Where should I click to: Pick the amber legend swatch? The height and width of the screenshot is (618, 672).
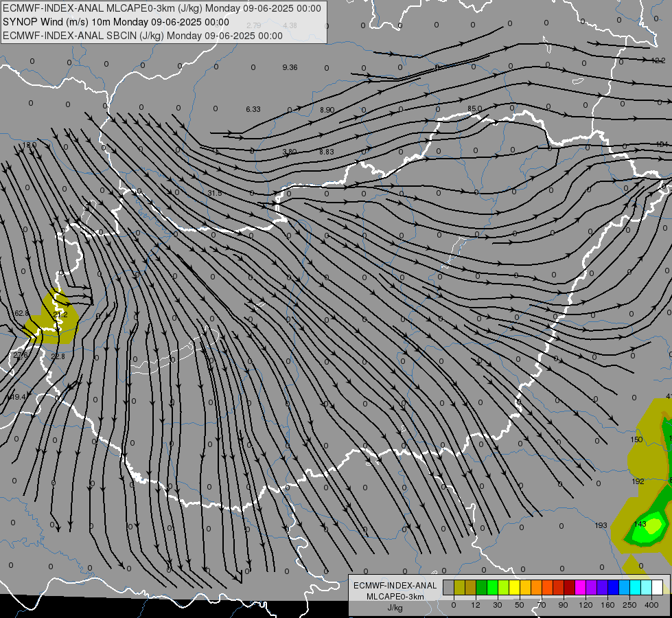[526, 587]
